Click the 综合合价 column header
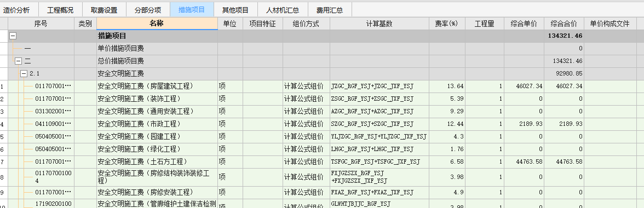The height and width of the screenshot is (208, 644). pos(564,24)
